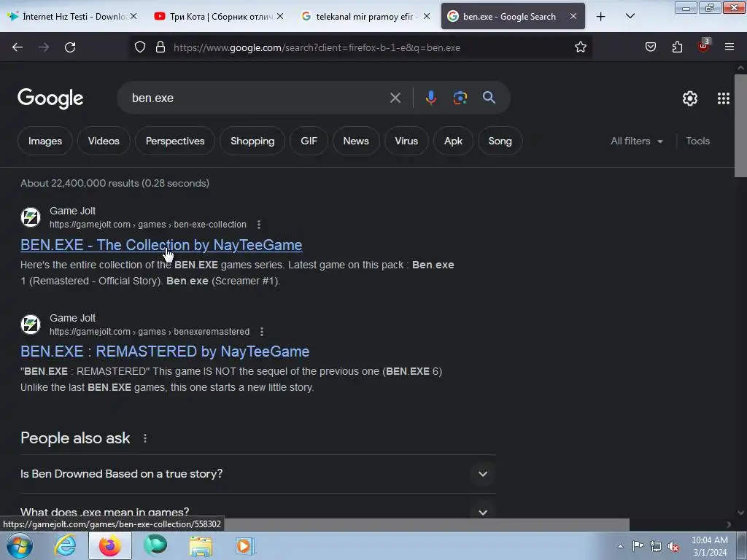Open the Firefox hamburger menu
The width and height of the screenshot is (747, 560).
pos(729,47)
